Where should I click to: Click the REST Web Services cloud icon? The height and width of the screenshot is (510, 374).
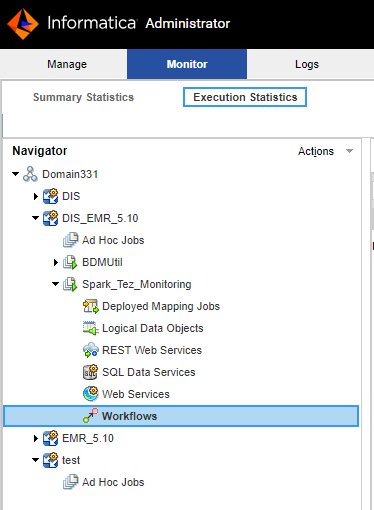pos(91,350)
